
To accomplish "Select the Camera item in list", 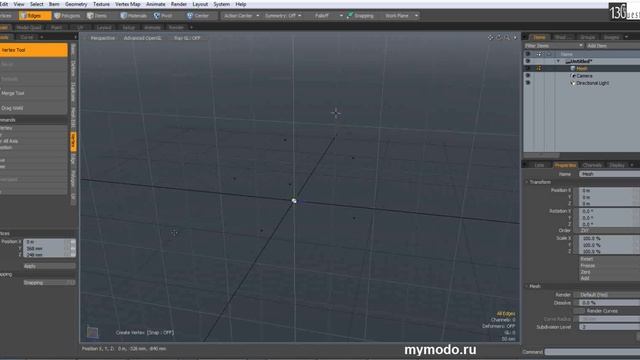I will [584, 76].
